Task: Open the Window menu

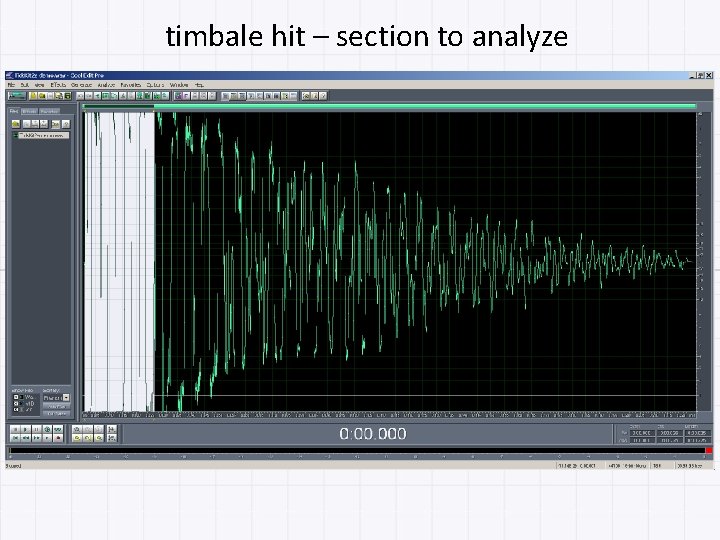Action: pos(179,85)
